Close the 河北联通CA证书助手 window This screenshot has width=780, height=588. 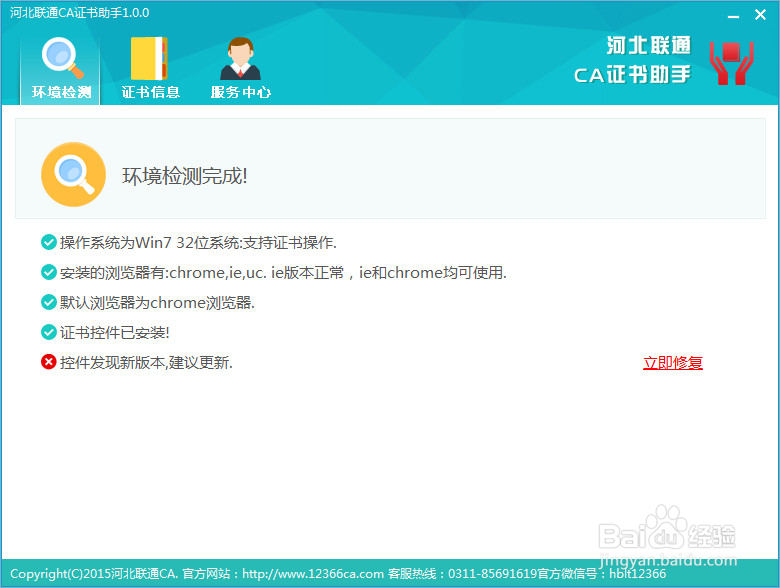tap(760, 15)
